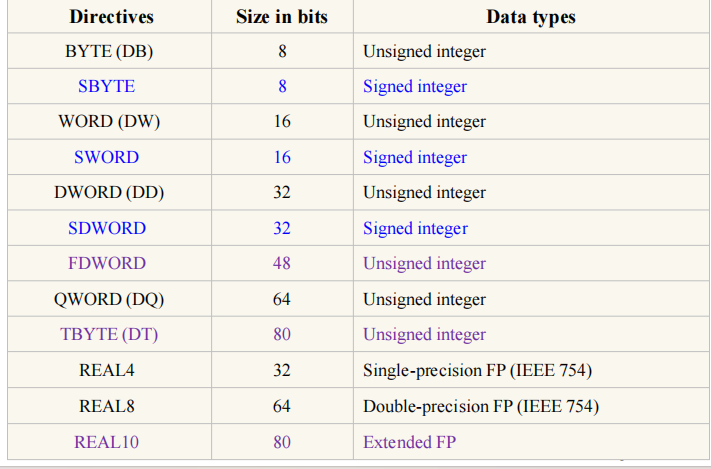Viewport: 711px width, 469px height.
Task: Click the blue SWORD directive
Action: 106,157
